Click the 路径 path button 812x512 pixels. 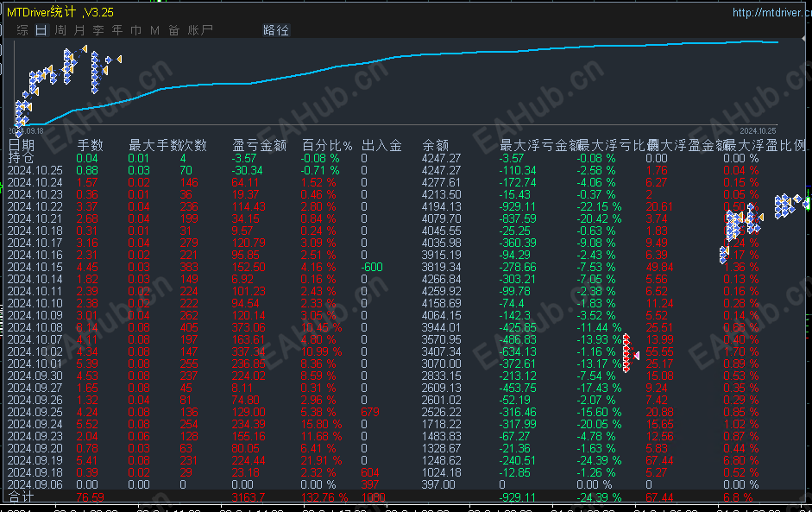coord(276,30)
